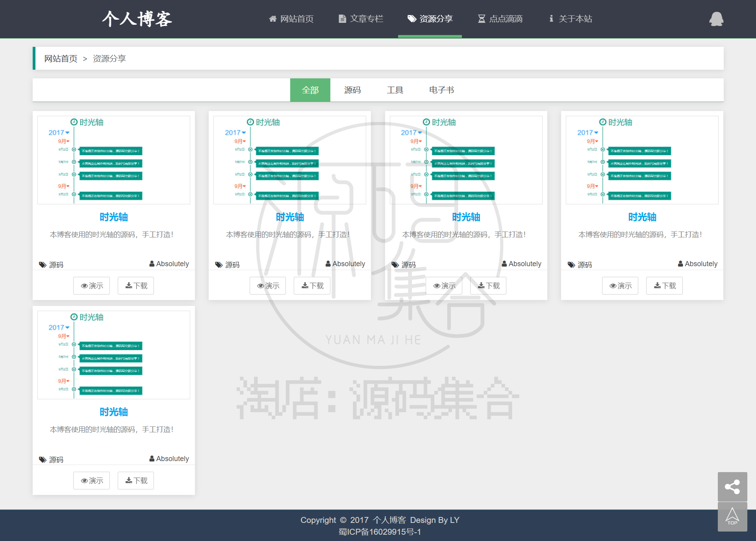Open the second card's 时光轴 thumbnail image
The image size is (756, 541).
point(290,160)
